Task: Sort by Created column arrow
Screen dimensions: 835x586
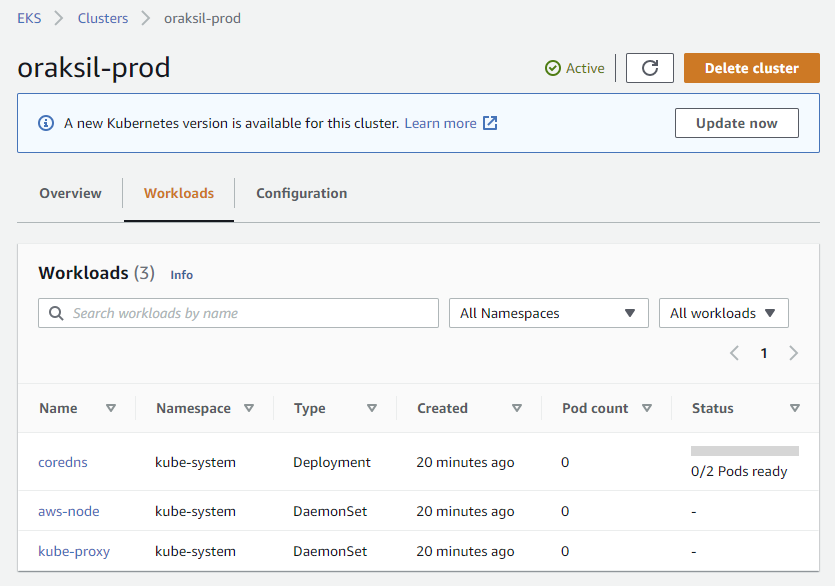Action: coord(517,408)
